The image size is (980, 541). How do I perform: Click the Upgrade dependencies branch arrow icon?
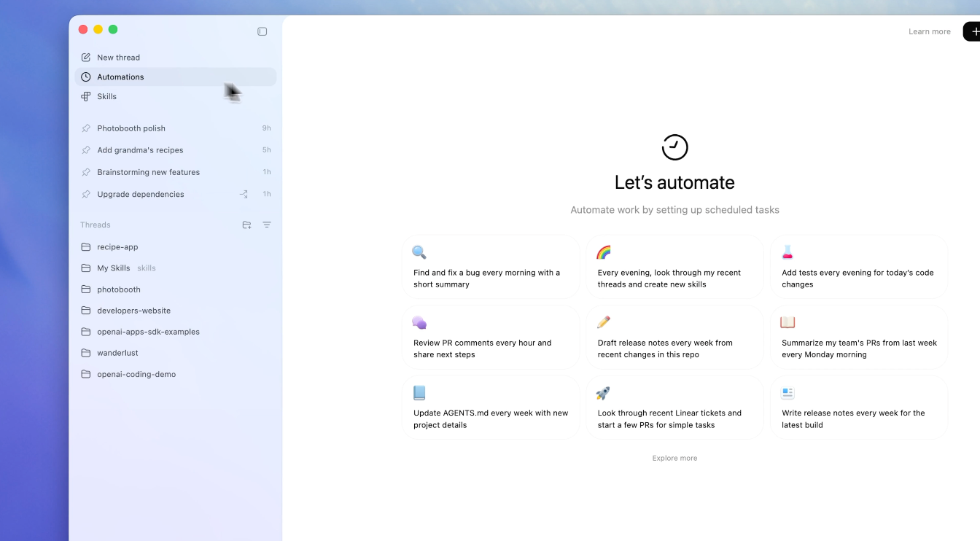(244, 194)
